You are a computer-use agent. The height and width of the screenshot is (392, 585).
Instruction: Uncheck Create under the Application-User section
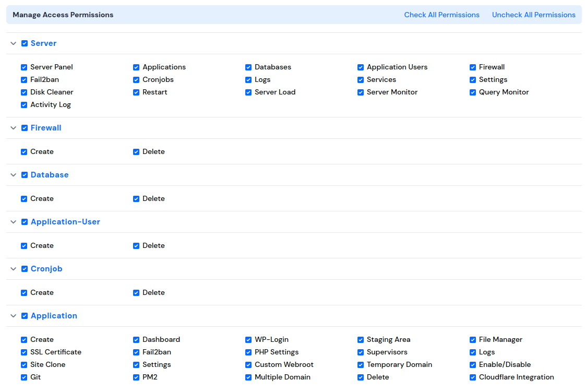pyautogui.click(x=24, y=246)
